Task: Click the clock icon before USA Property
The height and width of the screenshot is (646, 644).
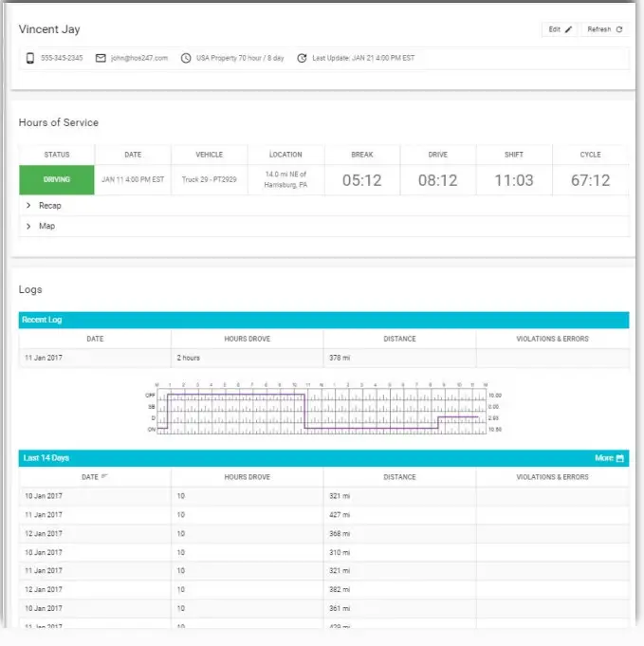Action: 186,58
